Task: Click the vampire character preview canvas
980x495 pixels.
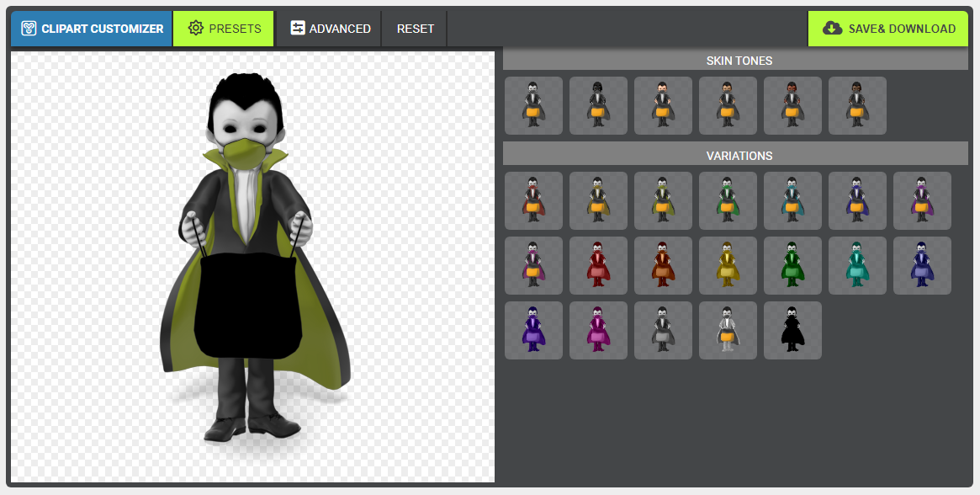Action: pos(252,266)
